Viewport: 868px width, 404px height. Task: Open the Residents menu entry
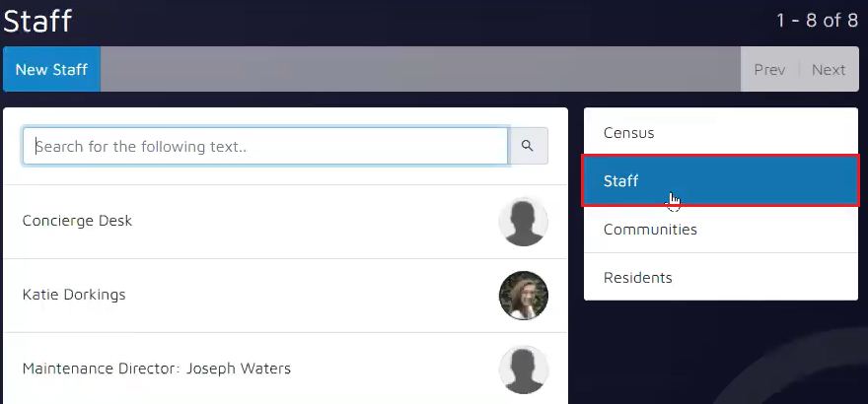pos(638,278)
